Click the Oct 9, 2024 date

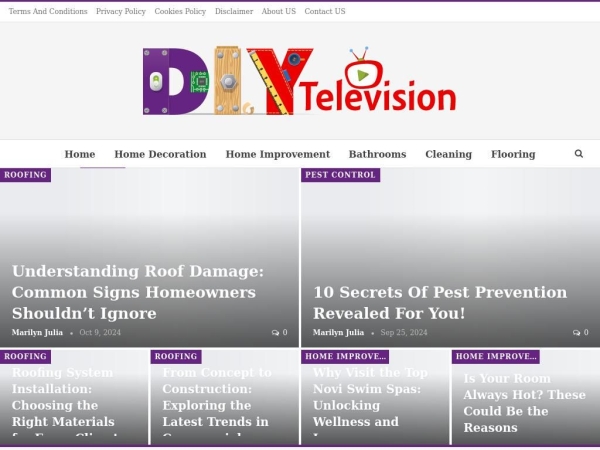click(100, 333)
